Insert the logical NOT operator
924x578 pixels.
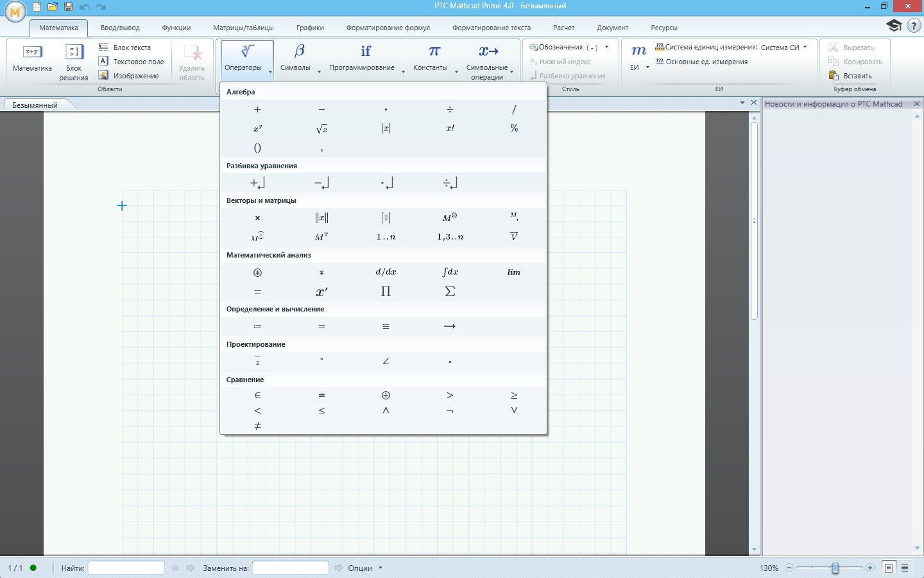450,410
